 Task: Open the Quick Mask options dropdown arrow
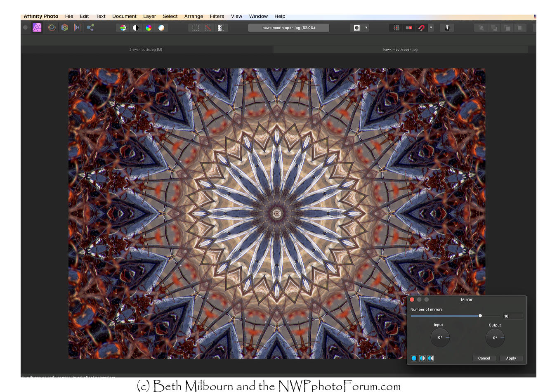click(x=366, y=28)
